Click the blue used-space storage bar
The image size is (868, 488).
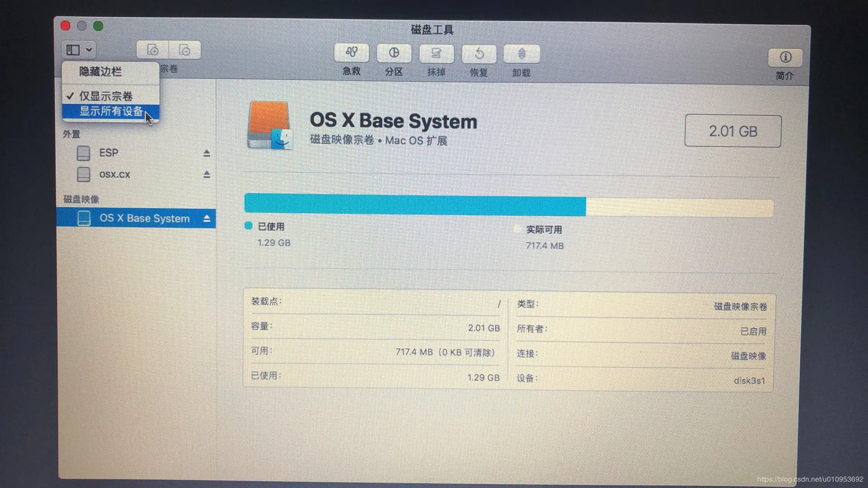[x=415, y=205]
